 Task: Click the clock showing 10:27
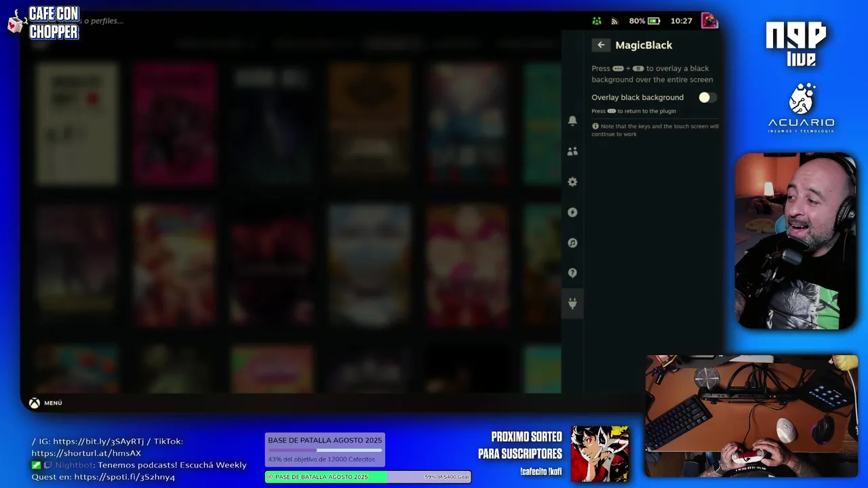pos(681,21)
